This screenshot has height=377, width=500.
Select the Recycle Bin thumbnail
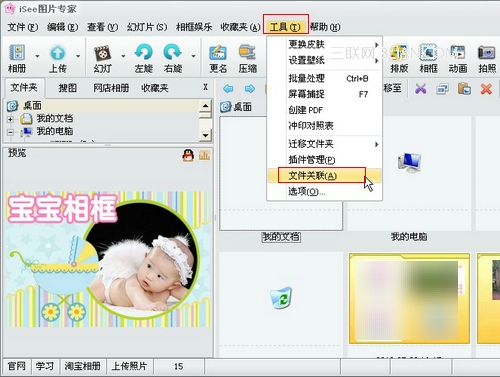coord(281,297)
